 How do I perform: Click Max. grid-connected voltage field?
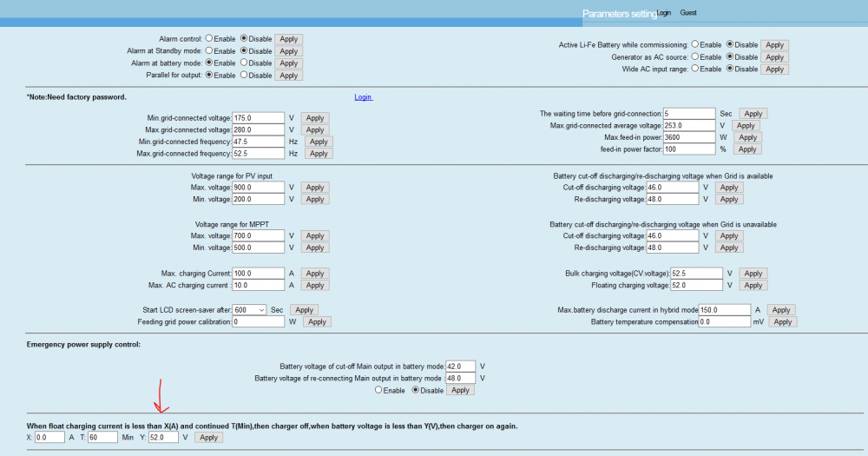258,129
